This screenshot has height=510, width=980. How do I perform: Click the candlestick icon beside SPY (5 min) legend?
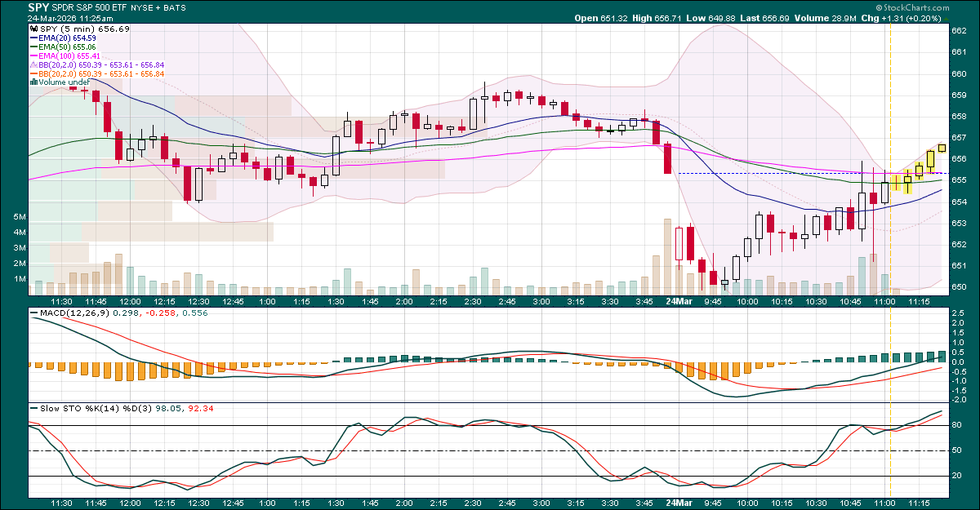coord(33,28)
